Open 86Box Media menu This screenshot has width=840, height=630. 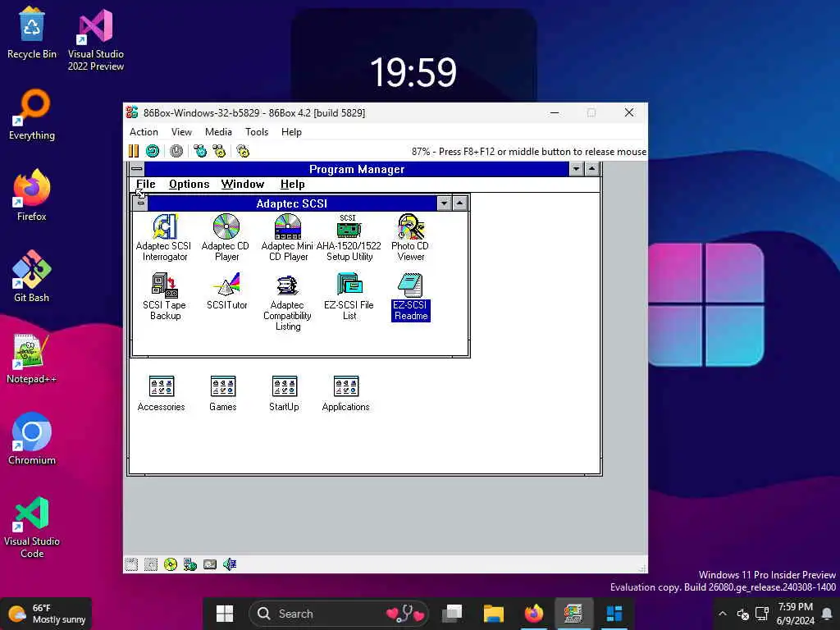(218, 132)
